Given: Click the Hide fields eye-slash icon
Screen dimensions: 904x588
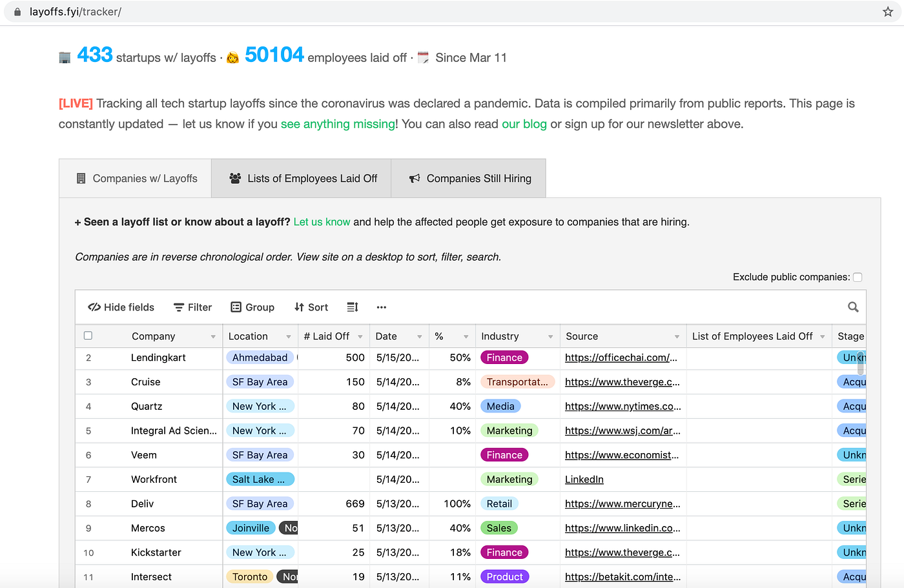Looking at the screenshot, I should click(x=94, y=307).
